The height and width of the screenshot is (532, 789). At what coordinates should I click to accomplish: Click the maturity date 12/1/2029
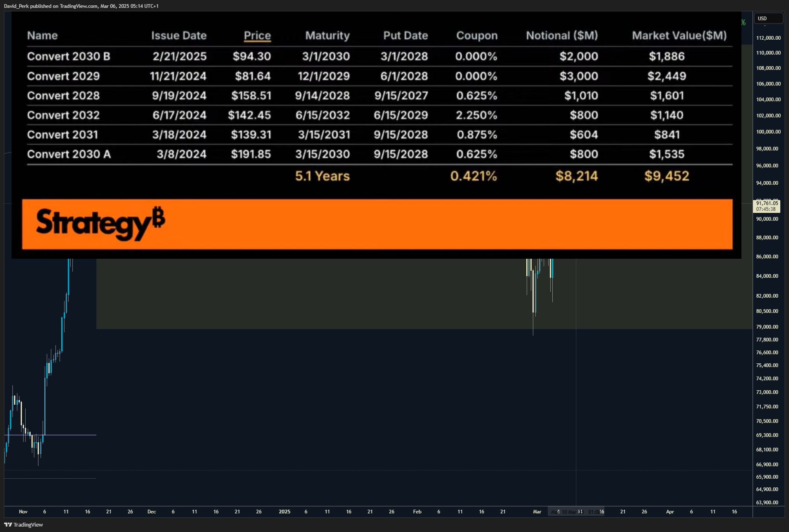(x=324, y=76)
